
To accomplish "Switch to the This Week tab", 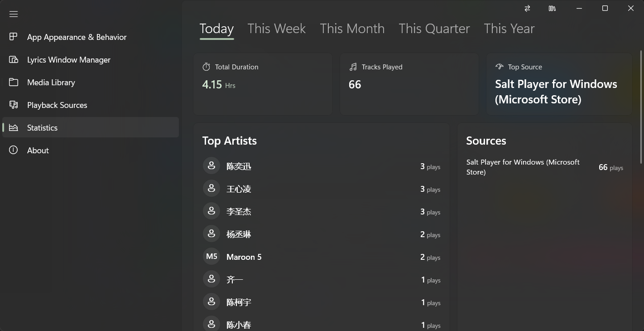I will [276, 29].
